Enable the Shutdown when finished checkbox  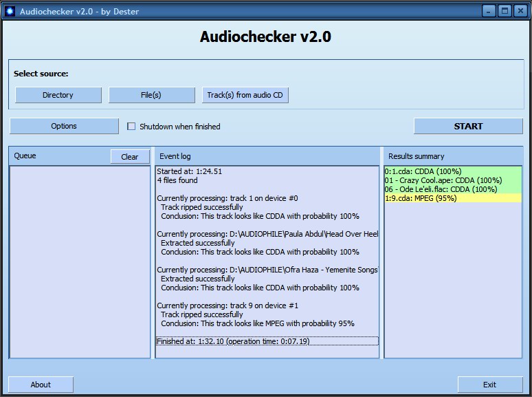(x=131, y=127)
